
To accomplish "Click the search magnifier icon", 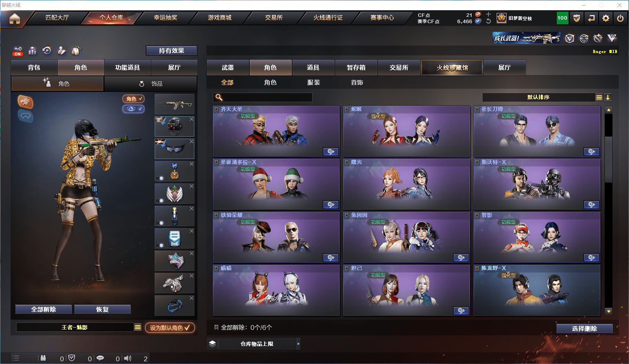I will pyautogui.click(x=219, y=97).
